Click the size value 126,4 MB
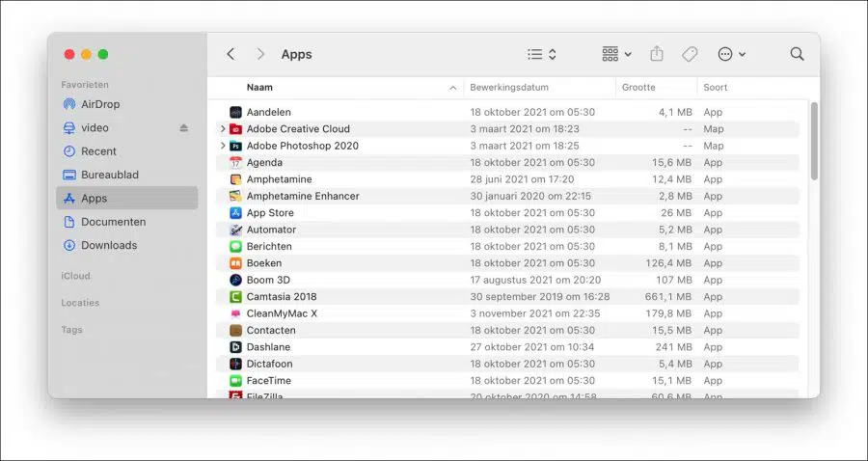The width and height of the screenshot is (868, 461). tap(668, 263)
